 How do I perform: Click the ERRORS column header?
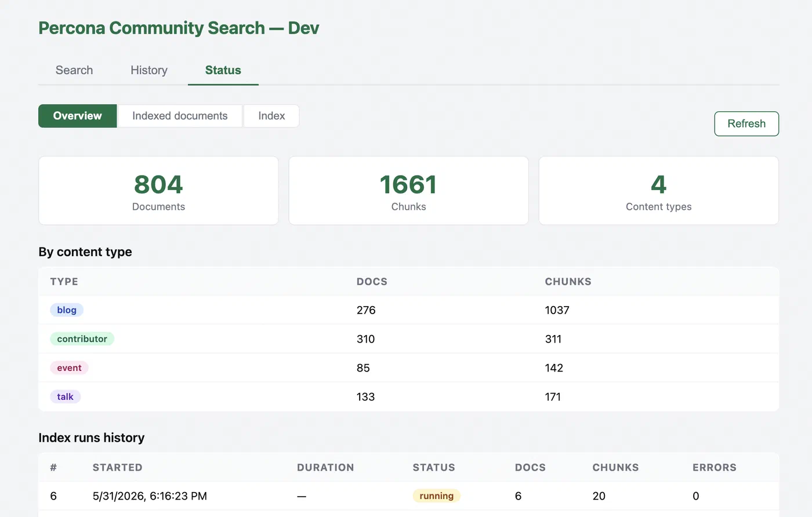tap(715, 468)
